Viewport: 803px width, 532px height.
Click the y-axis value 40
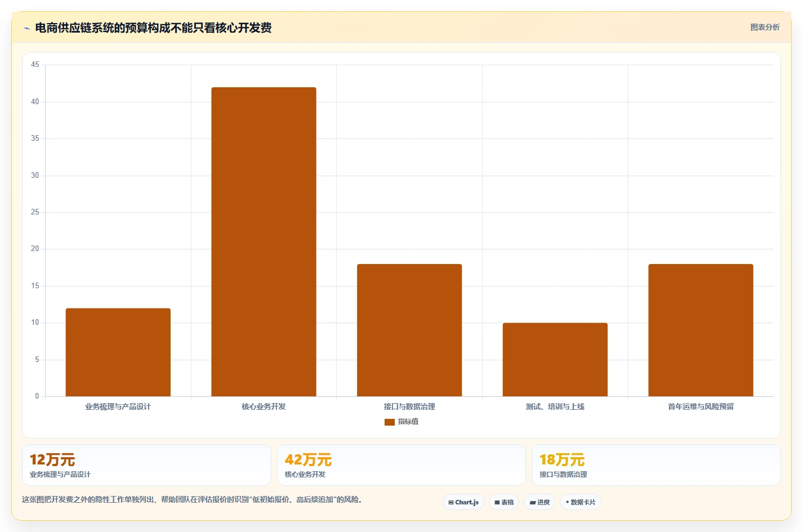pos(35,102)
